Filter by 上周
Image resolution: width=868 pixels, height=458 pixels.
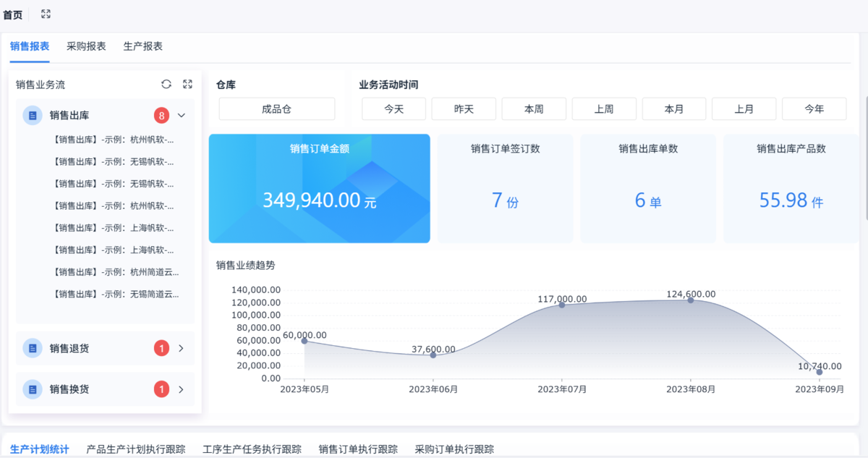click(x=604, y=109)
